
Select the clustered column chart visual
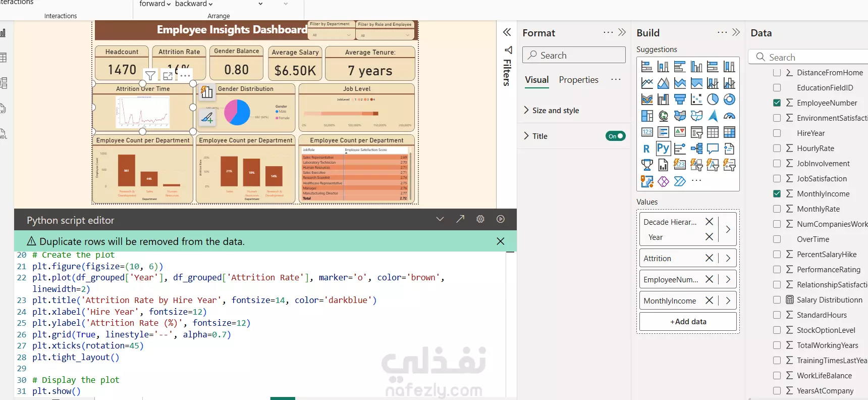pyautogui.click(x=696, y=67)
